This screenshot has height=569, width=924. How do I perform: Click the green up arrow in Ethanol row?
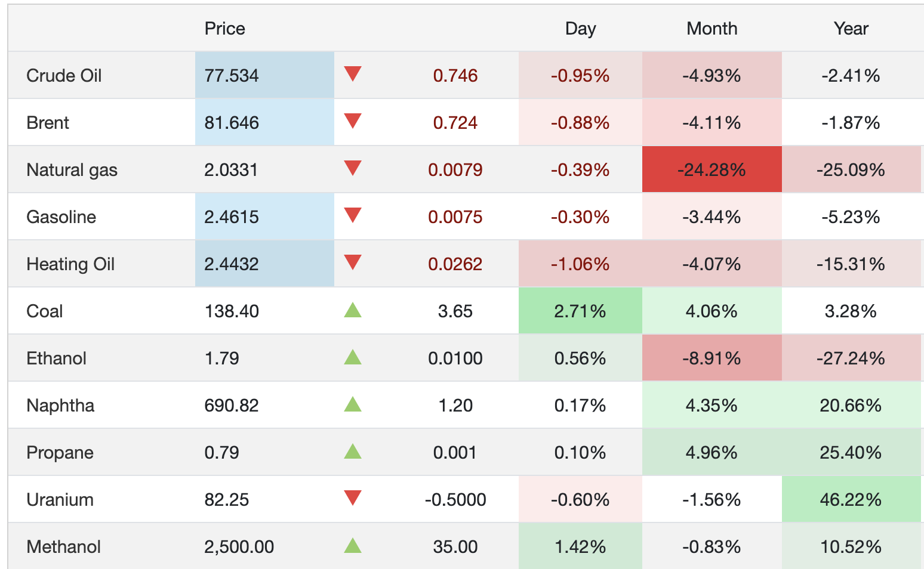pos(353,357)
